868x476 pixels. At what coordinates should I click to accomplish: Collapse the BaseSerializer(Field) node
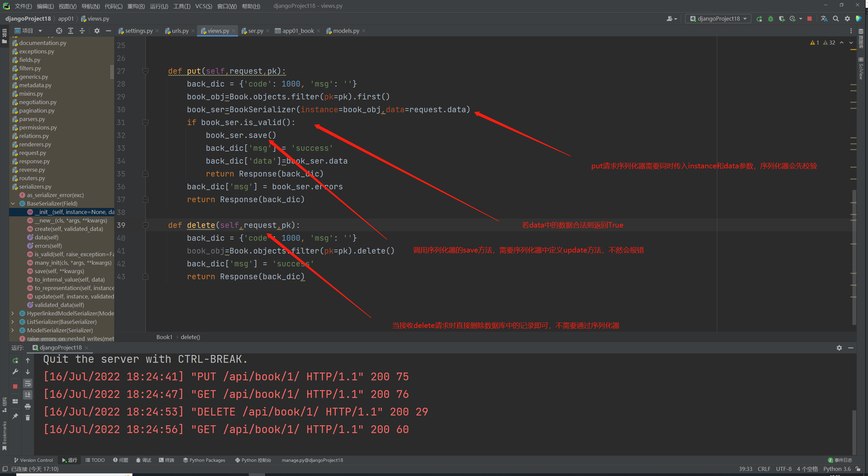point(13,204)
